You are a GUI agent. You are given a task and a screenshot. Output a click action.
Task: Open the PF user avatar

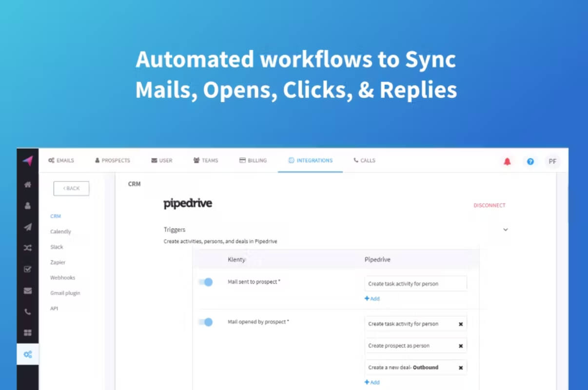click(x=552, y=161)
